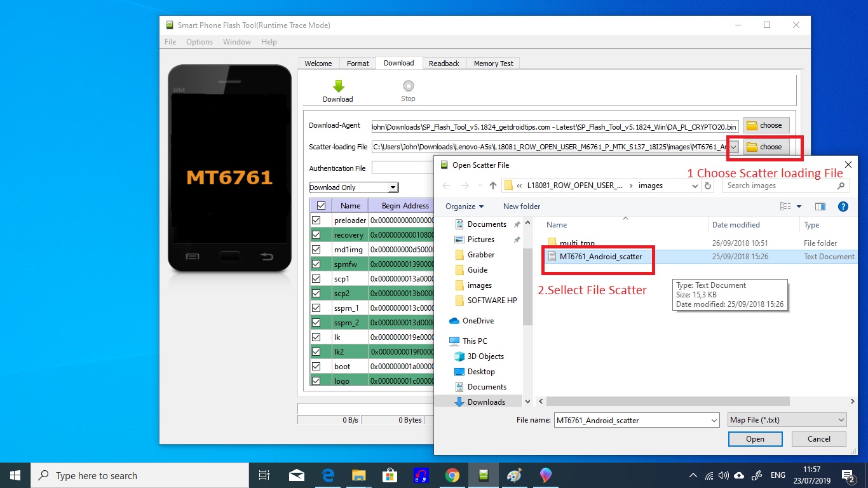Select This PC in the navigation pane
Image resolution: width=868 pixels, height=488 pixels.
(468, 341)
